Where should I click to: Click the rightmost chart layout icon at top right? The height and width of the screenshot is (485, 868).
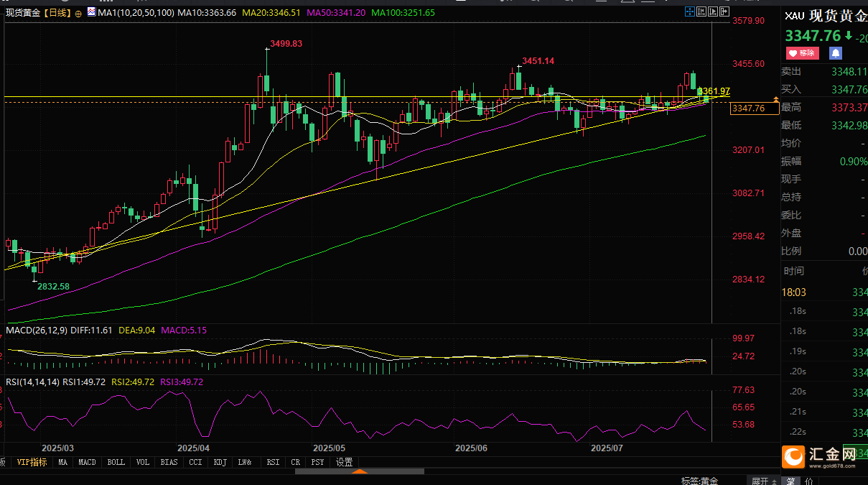(x=723, y=11)
